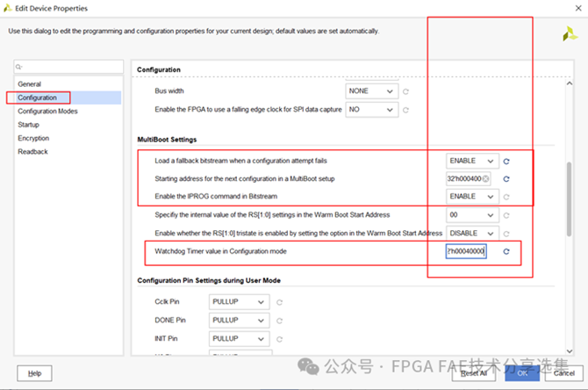Image resolution: width=588 pixels, height=390 pixels.
Task: Select Configuration Modes in the category list
Action: (47, 111)
